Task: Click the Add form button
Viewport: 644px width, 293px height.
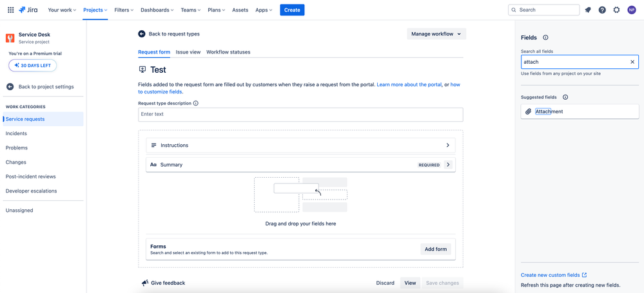Action: pos(436,249)
